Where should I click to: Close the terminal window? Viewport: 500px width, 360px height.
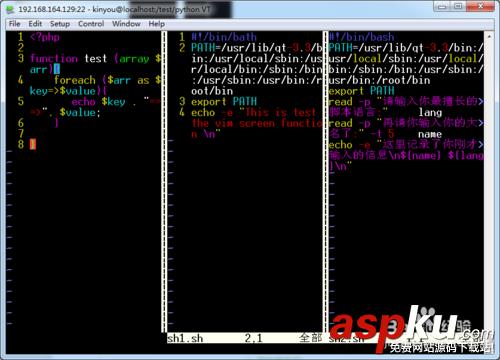coord(480,6)
